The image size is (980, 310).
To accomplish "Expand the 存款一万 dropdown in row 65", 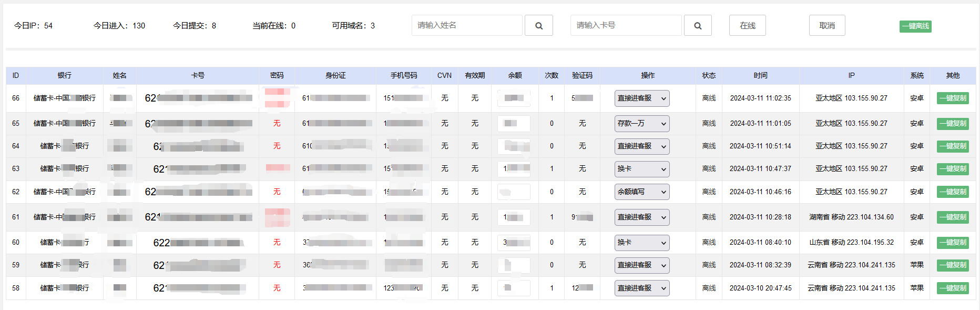I will tap(642, 124).
